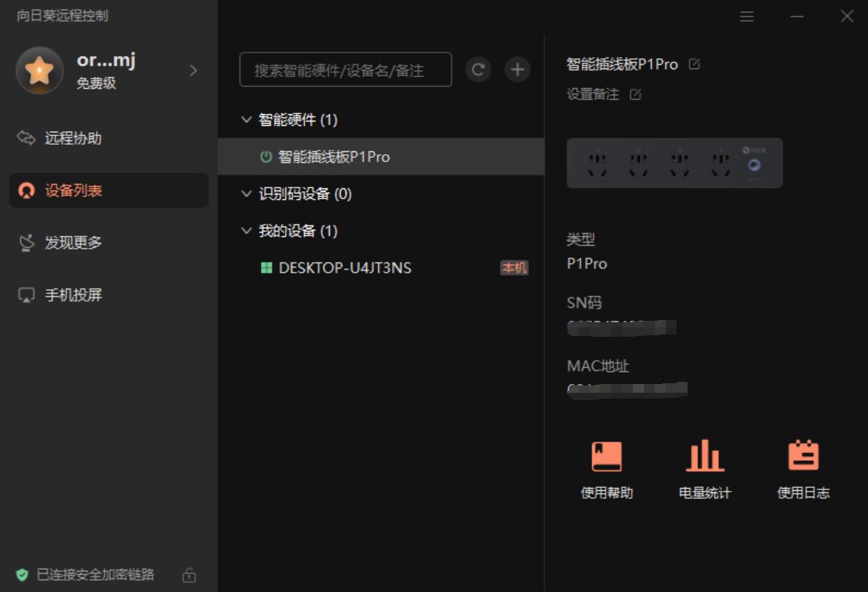Viewport: 868px width, 592px height.
Task: Click the lock icon near security status
Action: click(189, 575)
